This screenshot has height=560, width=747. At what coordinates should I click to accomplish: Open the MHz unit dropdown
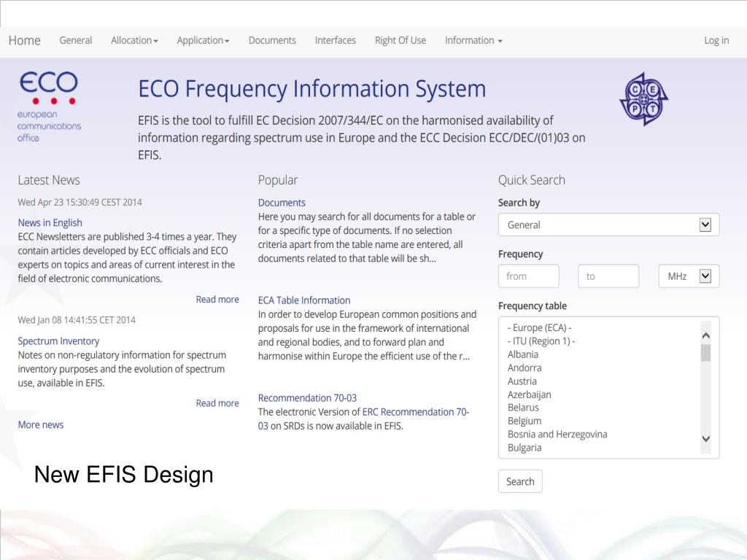pyautogui.click(x=689, y=276)
